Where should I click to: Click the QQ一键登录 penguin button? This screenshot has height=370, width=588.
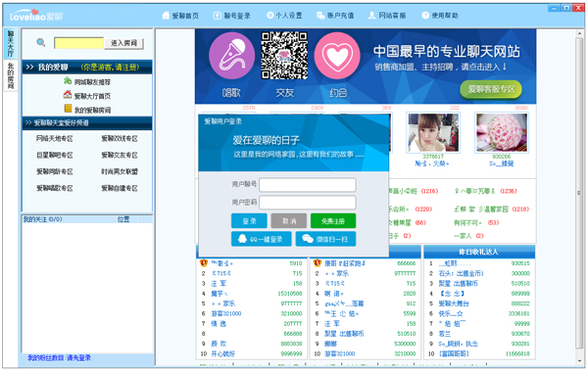[261, 239]
